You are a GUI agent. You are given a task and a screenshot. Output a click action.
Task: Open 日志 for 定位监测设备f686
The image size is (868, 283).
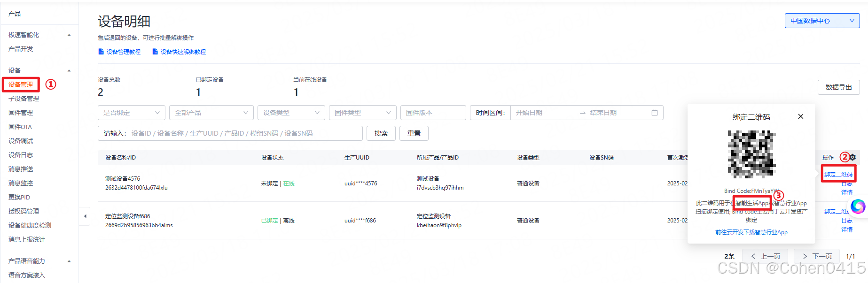tap(847, 221)
